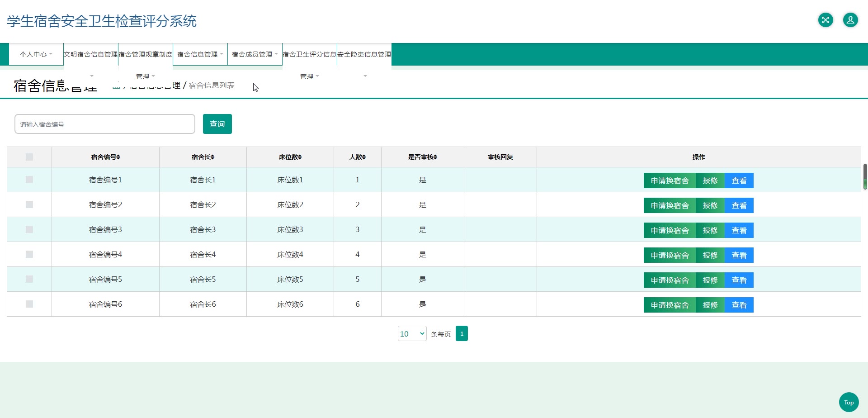
Task: Sort table by 床位数 column arrows
Action: pyautogui.click(x=300, y=157)
